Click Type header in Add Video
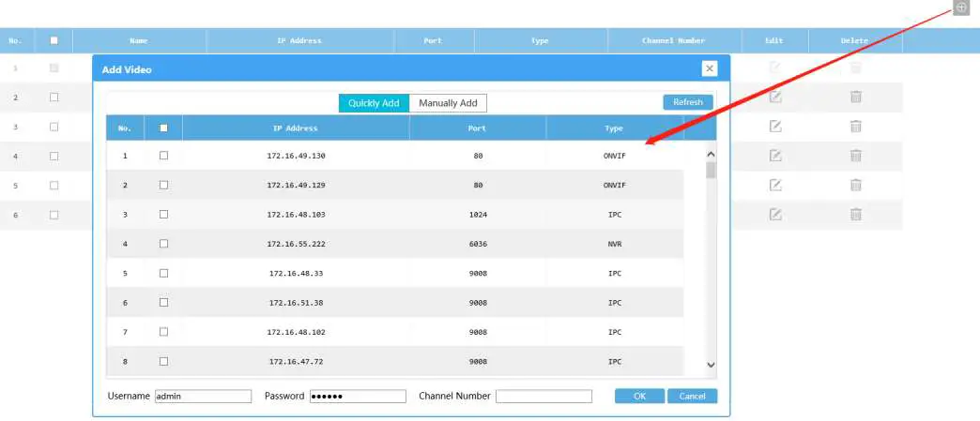The width and height of the screenshot is (980, 421). pyautogui.click(x=614, y=128)
